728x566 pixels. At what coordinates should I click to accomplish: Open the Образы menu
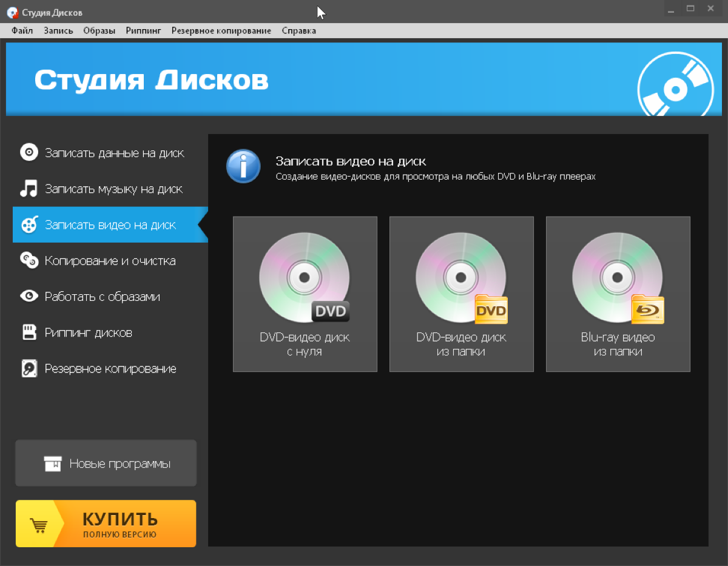tap(99, 30)
